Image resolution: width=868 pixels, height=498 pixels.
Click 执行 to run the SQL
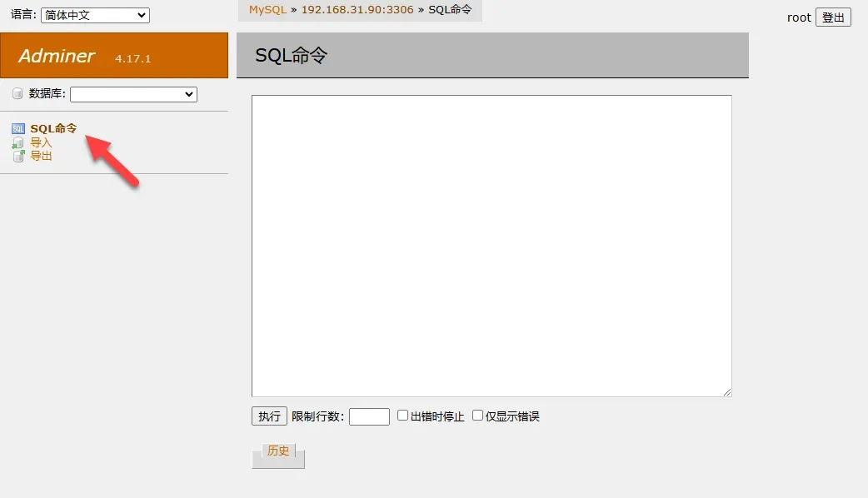[268, 416]
